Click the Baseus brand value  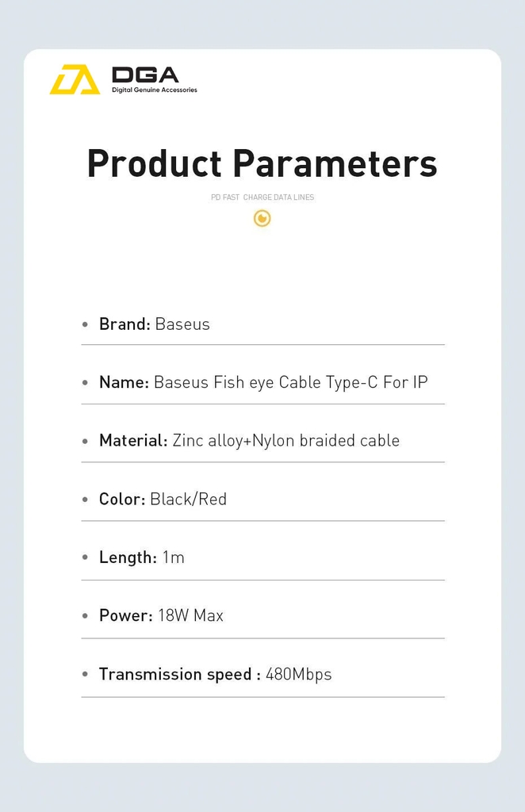click(182, 324)
